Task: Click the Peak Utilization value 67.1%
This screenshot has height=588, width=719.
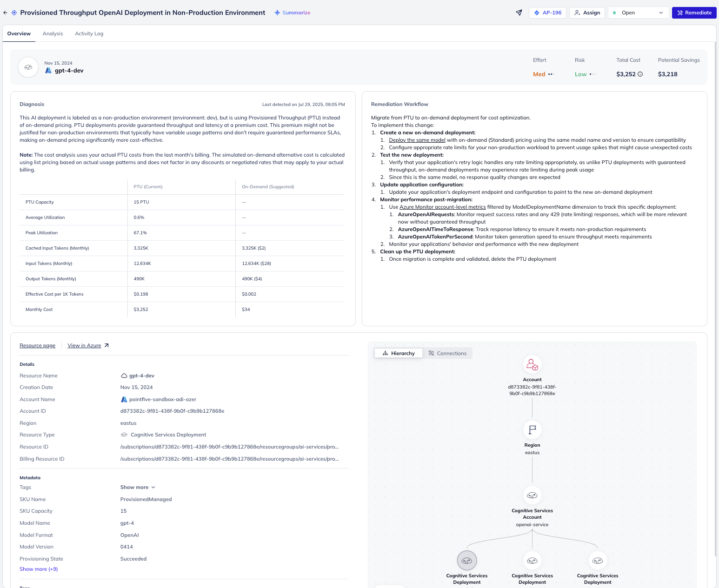Action: pos(140,233)
